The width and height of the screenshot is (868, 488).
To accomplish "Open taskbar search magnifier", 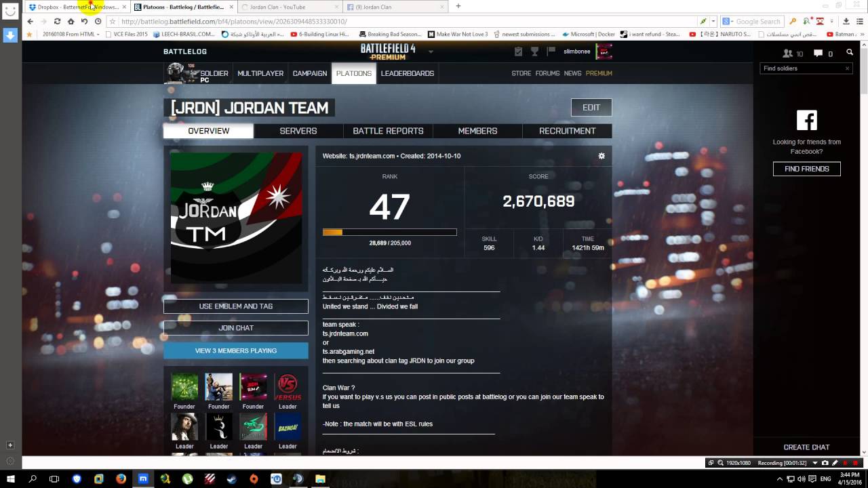I will 33,479.
